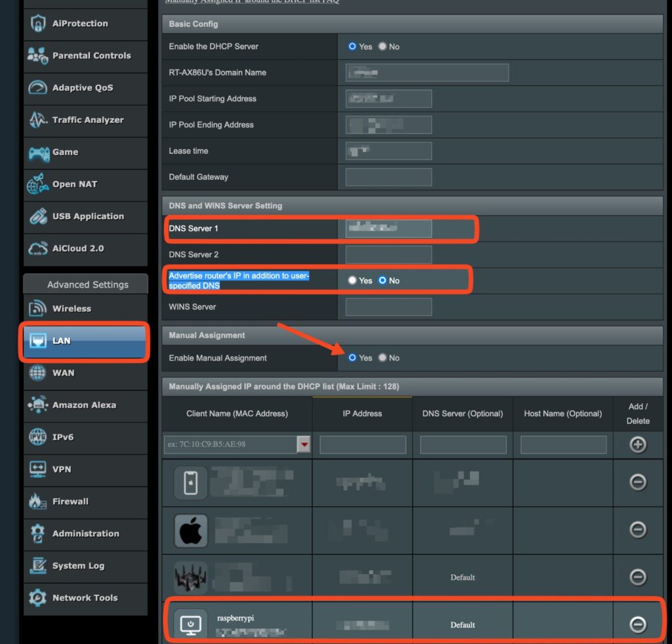Open the Administration page
This screenshot has height=644, width=672.
85,534
